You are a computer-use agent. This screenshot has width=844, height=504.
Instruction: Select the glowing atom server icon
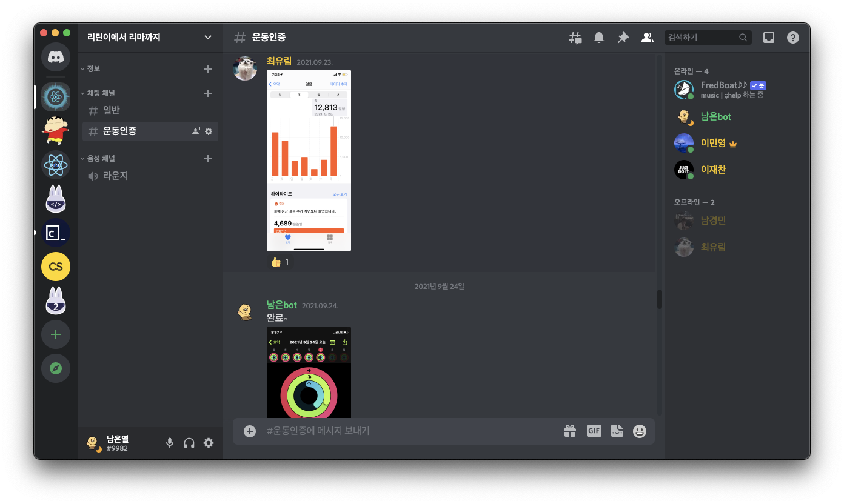tap(56, 96)
